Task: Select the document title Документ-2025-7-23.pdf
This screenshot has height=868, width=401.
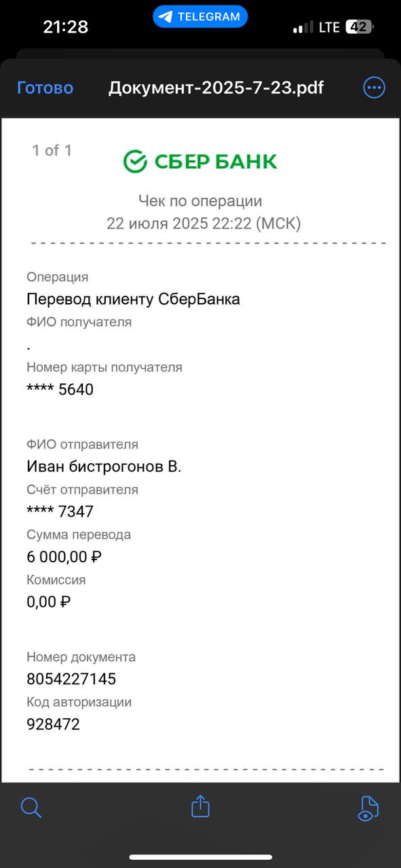Action: point(216,88)
